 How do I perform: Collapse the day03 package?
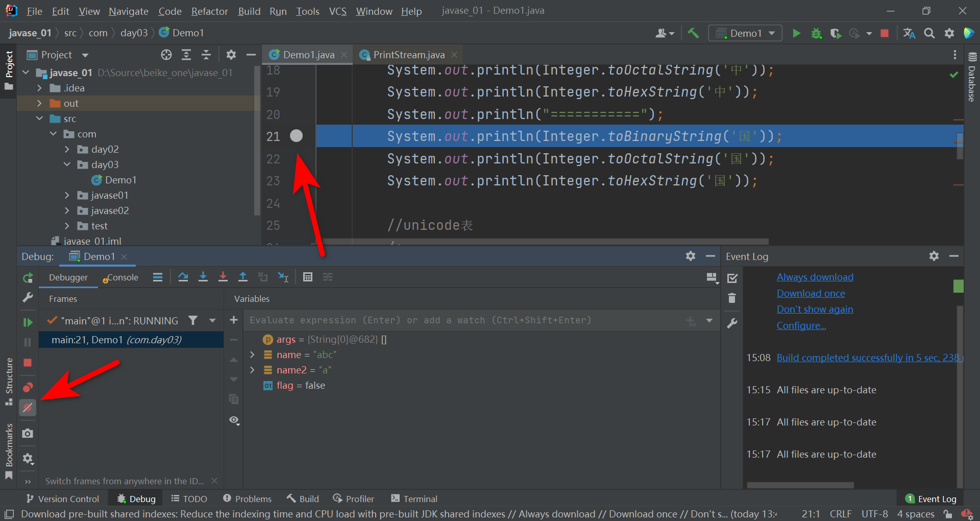(x=67, y=164)
